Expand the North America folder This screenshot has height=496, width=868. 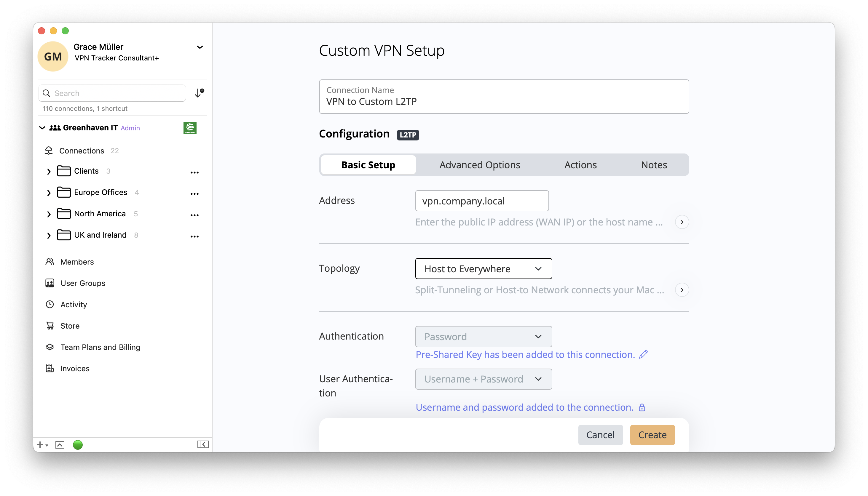click(49, 214)
